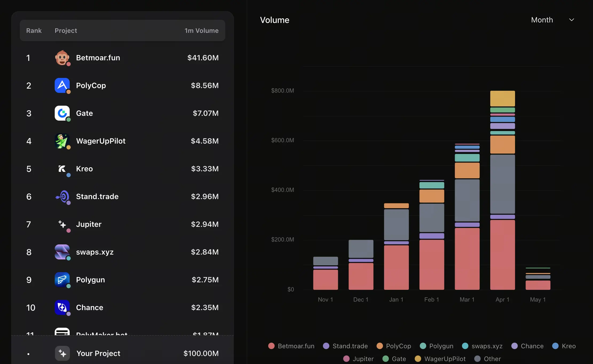Click the WagerUpPilot logo icon
593x364 pixels.
click(x=62, y=141)
